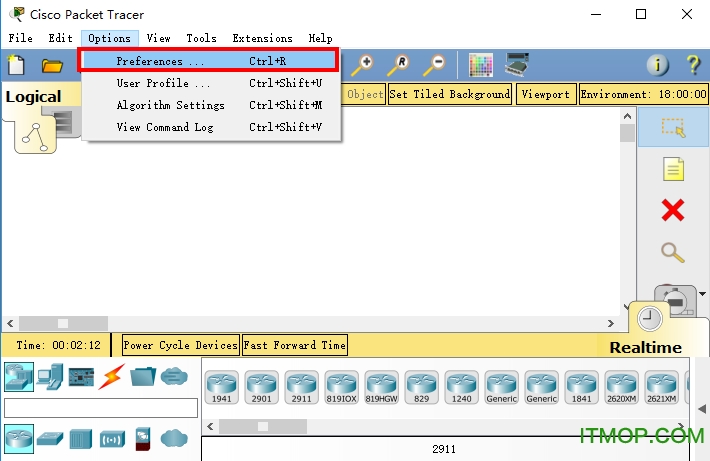Pick the 1941 router
This screenshot has height=461, width=710.
221,387
